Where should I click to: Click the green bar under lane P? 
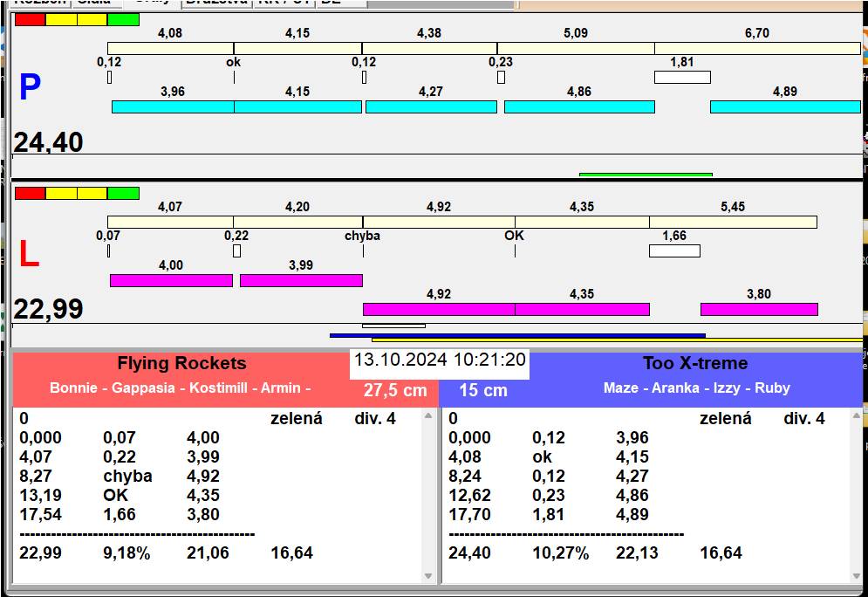coord(646,175)
